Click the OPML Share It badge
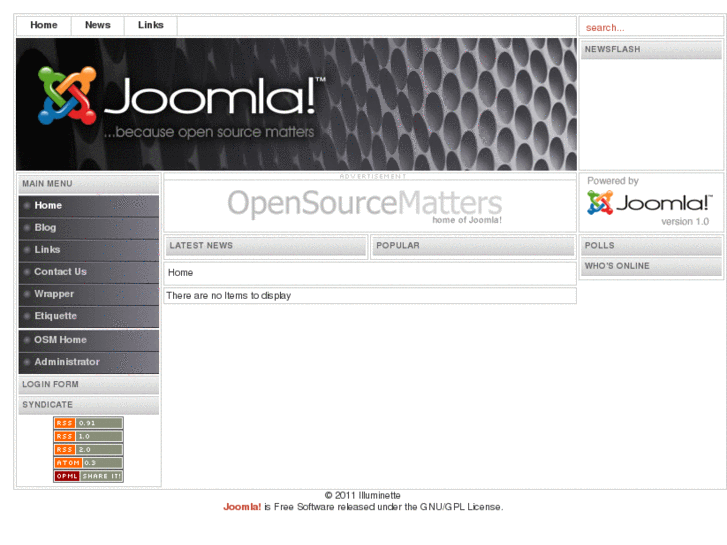This screenshot has height=545, width=727. [x=88, y=476]
